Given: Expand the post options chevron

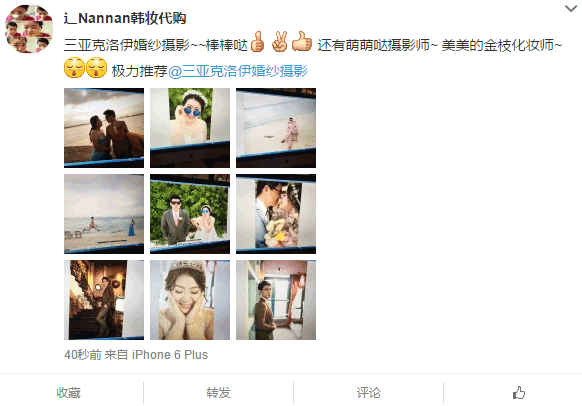Looking at the screenshot, I should tap(570, 9).
